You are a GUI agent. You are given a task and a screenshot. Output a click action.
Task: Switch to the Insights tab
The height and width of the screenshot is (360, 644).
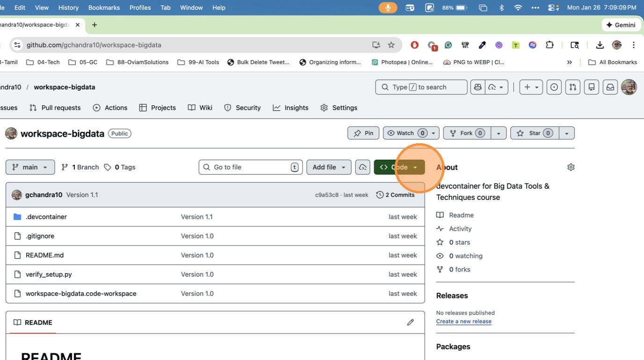[291, 108]
